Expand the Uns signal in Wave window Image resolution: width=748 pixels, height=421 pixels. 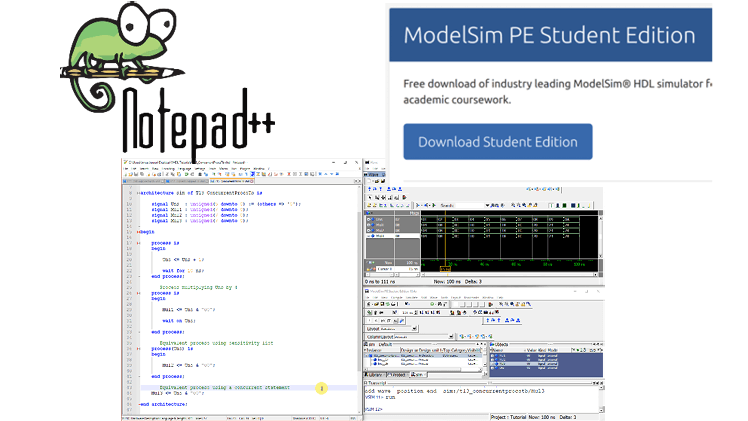pyautogui.click(x=368, y=219)
